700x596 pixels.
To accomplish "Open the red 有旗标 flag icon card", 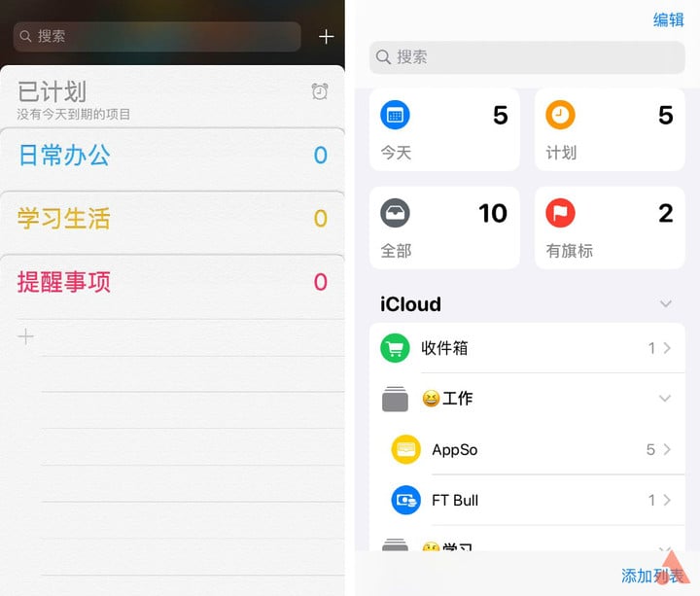I will pyautogui.click(x=610, y=228).
